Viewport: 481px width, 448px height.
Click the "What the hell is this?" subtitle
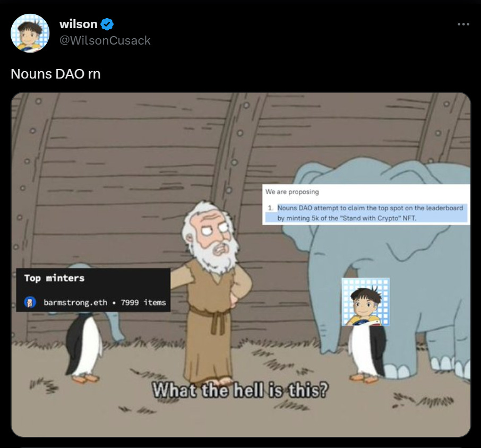(241, 391)
